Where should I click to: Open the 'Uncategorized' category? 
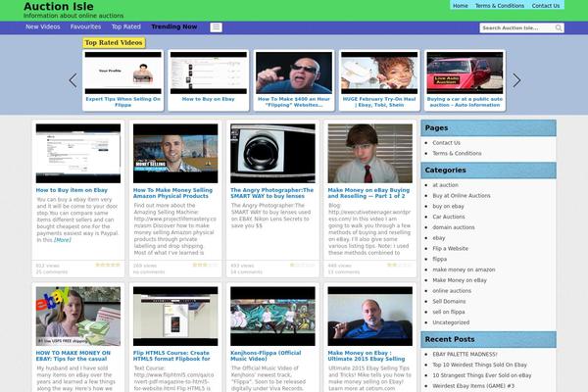pos(451,322)
